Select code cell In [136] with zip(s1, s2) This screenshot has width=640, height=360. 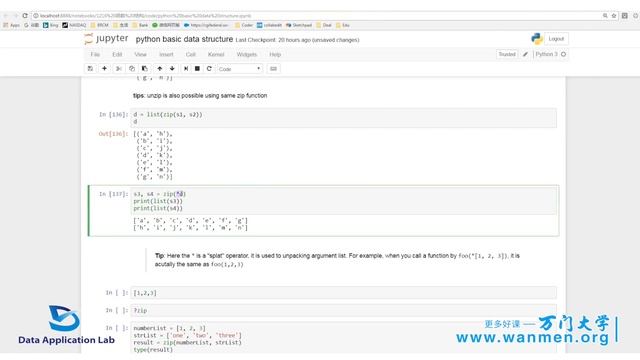click(x=343, y=118)
